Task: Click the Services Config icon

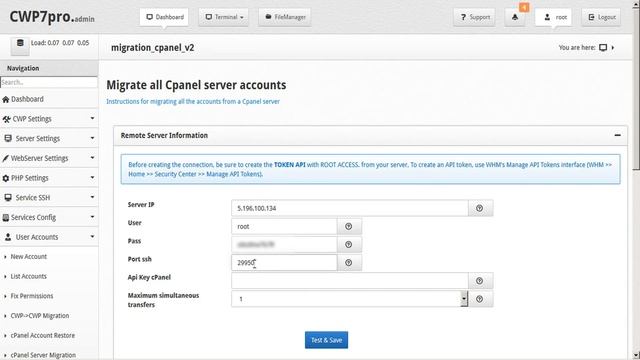Action: pos(5,218)
